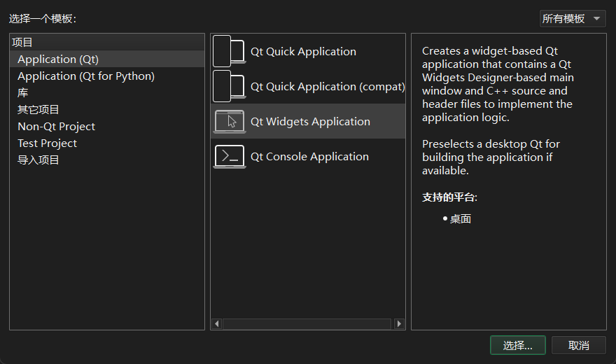This screenshot has height=364, width=616.
Task: Click the 取消 cancel button
Action: tap(579, 346)
